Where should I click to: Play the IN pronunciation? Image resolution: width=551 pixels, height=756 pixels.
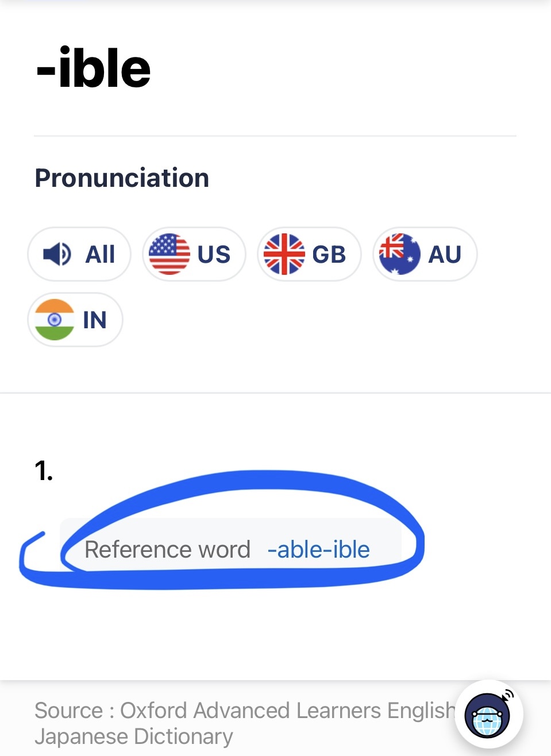coord(75,320)
